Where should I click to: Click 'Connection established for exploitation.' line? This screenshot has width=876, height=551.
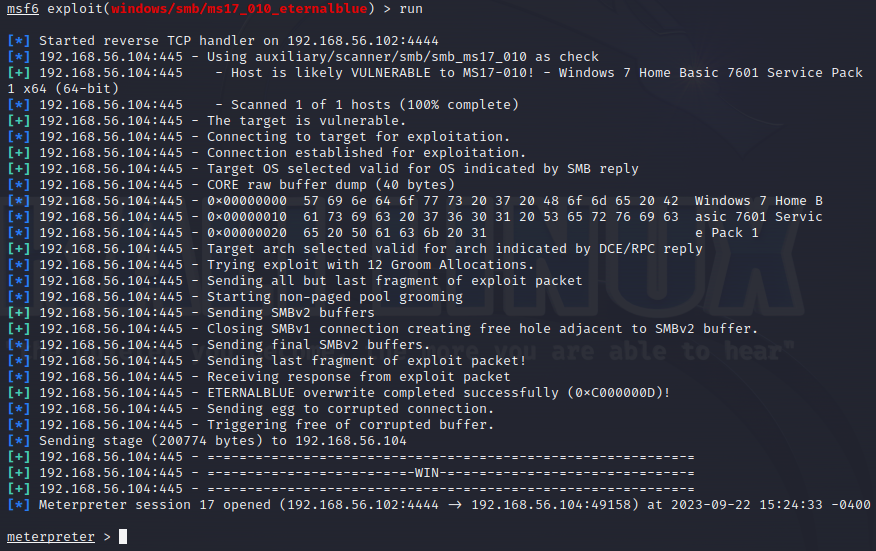(x=266, y=153)
